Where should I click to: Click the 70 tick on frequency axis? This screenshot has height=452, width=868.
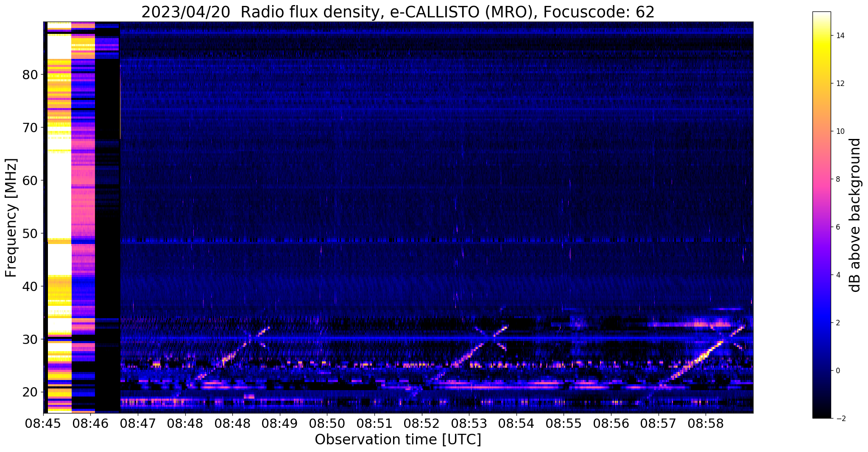30,128
